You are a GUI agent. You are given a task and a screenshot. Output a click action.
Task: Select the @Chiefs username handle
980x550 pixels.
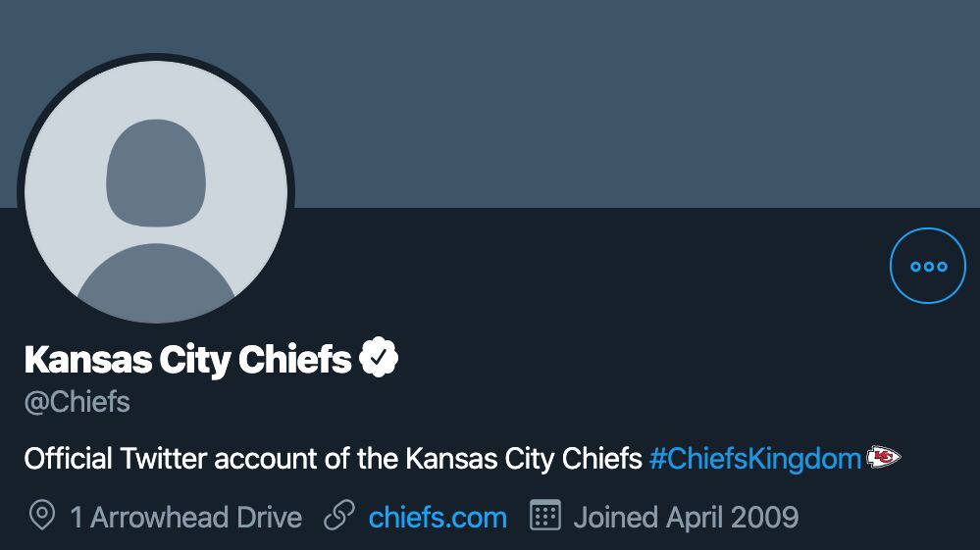pyautogui.click(x=77, y=402)
